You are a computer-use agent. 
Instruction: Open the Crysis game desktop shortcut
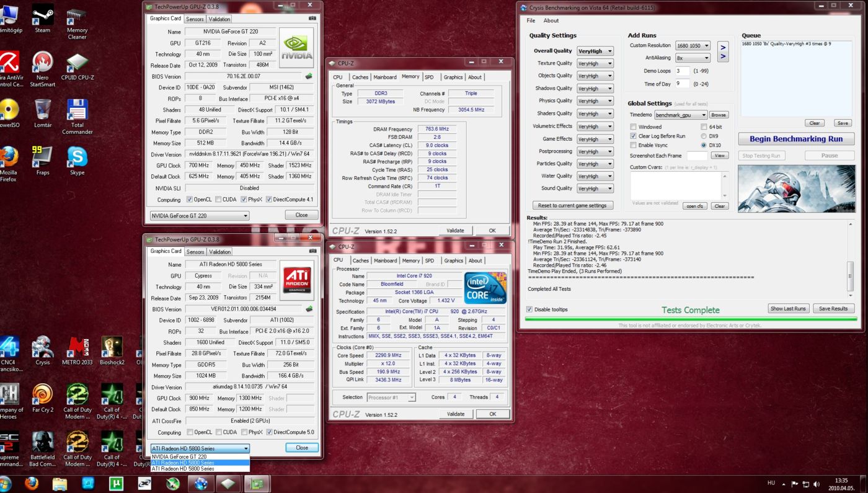[43, 350]
